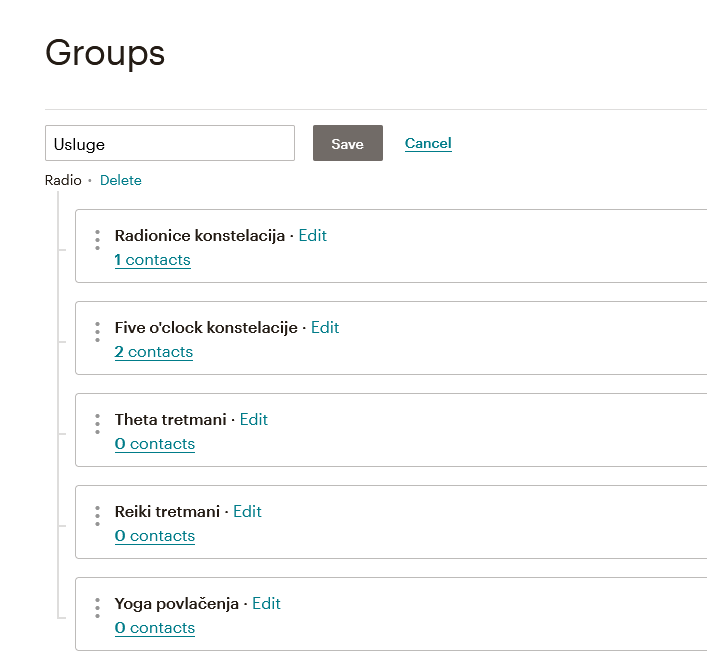Edit the Radionice konstelacija group

point(312,236)
